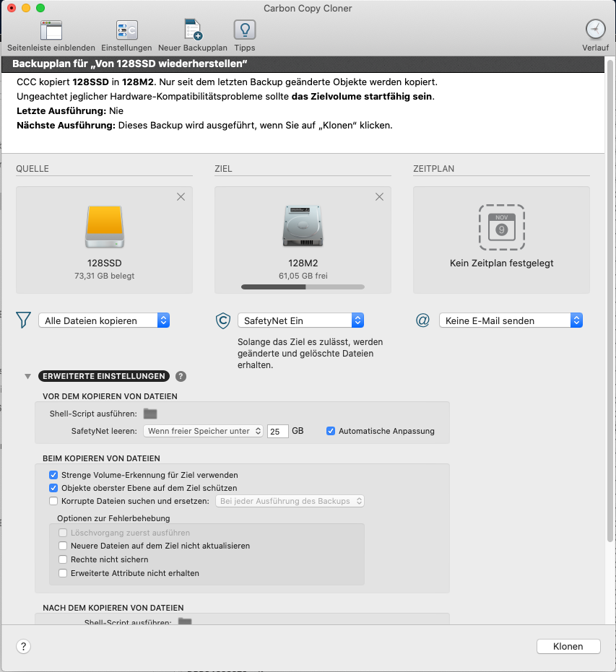Screen dimensions: 616x672
Task: Uncheck Objekte oberster Ebene auf dem Ziel schützen
Action: pyautogui.click(x=53, y=488)
